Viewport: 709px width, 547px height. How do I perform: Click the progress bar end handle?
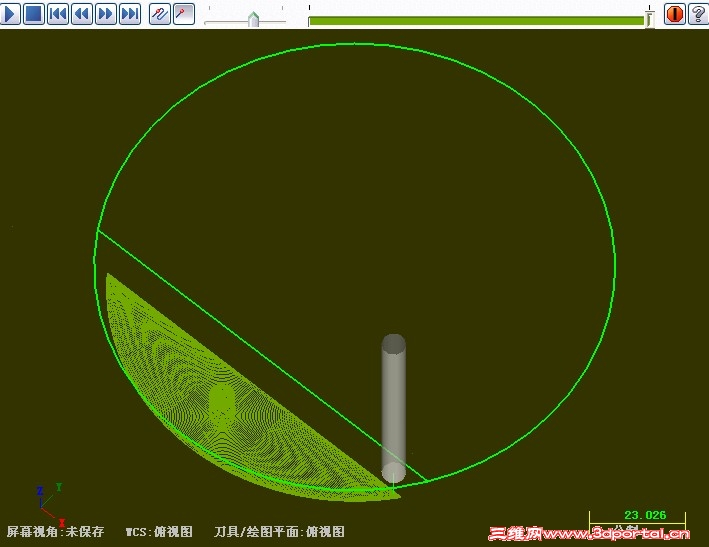tap(650, 19)
